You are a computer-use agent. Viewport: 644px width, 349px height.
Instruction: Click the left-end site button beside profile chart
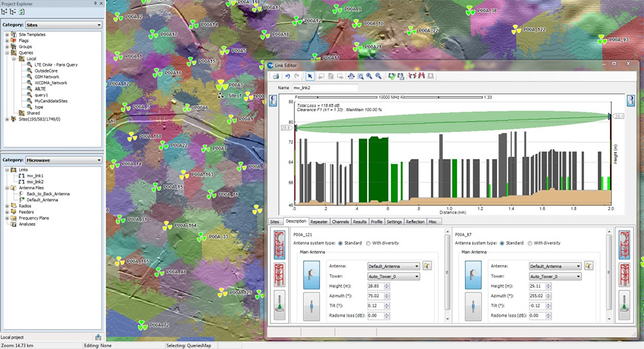coord(273,100)
